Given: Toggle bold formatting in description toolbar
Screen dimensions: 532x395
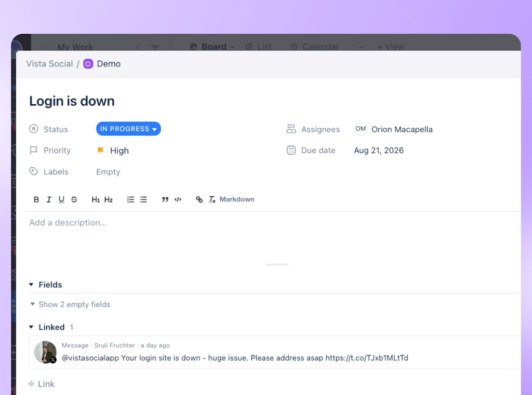Looking at the screenshot, I should coord(36,200).
